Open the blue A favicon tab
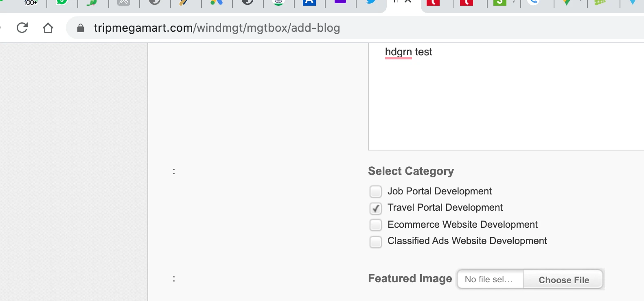 coord(309,2)
